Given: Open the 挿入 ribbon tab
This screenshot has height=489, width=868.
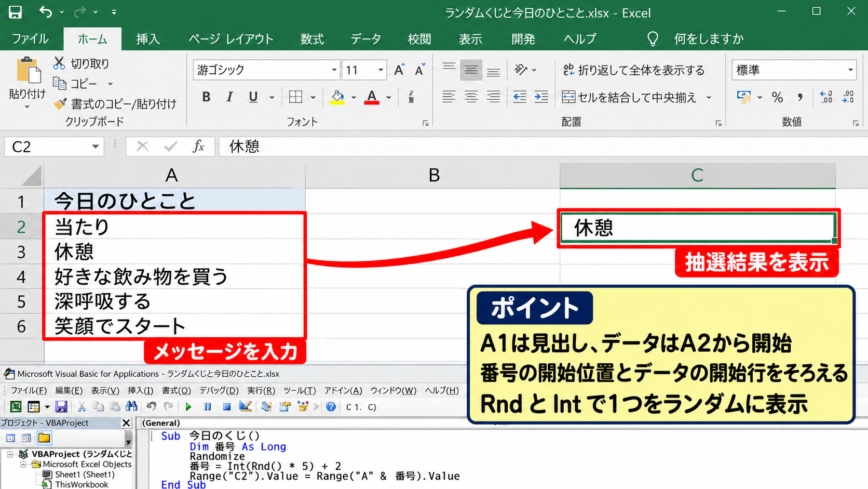Looking at the screenshot, I should [148, 39].
